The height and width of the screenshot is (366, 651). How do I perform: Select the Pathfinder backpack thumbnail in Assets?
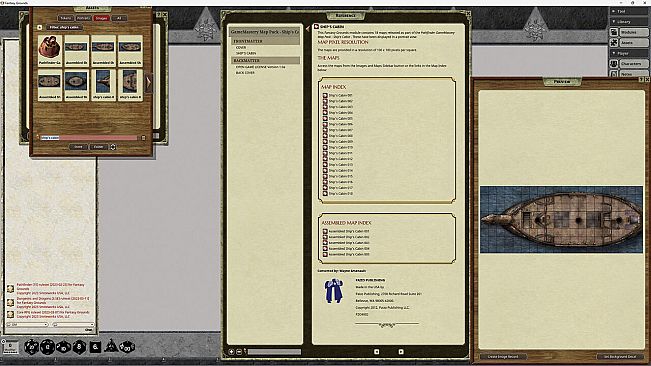point(50,50)
